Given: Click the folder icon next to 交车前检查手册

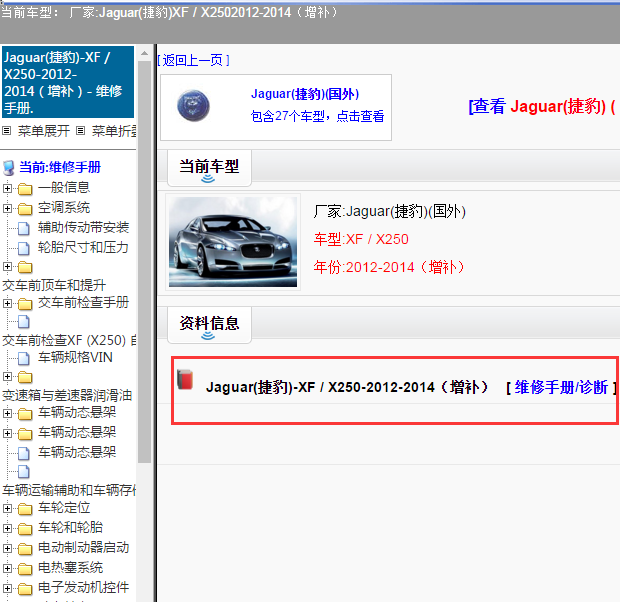Looking at the screenshot, I should tap(25, 304).
